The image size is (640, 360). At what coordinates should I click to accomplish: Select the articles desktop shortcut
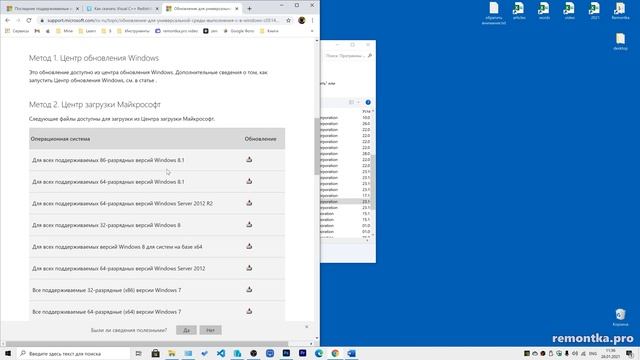click(x=519, y=11)
